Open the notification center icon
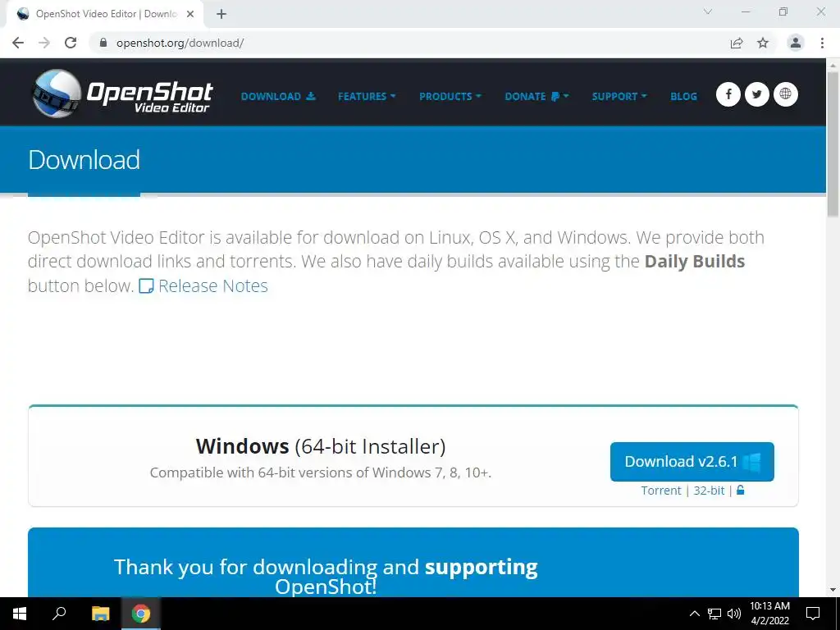Image resolution: width=840 pixels, height=630 pixels. tap(813, 614)
